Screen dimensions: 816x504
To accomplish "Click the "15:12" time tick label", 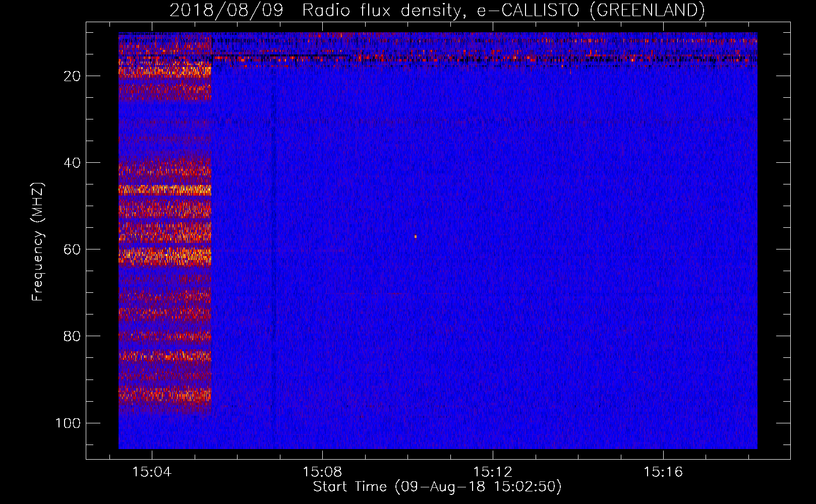I will pyautogui.click(x=493, y=472).
